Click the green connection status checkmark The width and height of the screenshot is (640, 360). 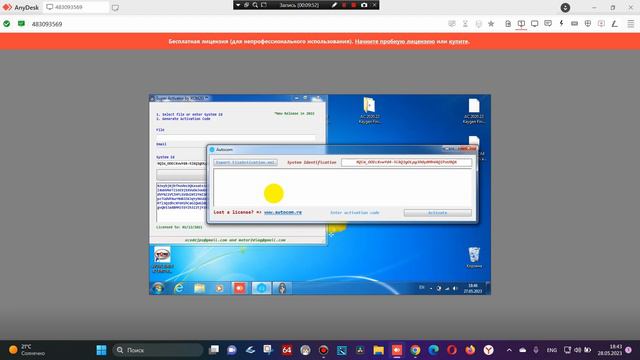7,24
